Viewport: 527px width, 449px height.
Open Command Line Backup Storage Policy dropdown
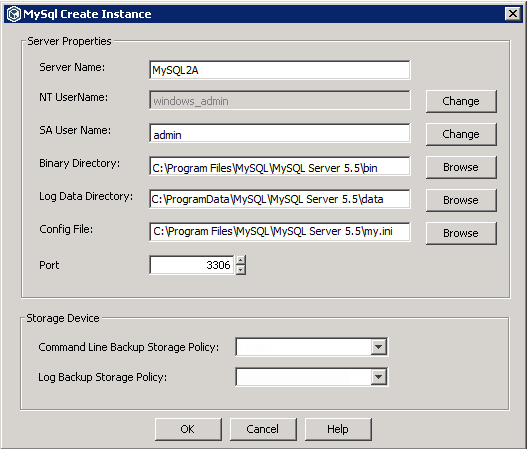(379, 347)
